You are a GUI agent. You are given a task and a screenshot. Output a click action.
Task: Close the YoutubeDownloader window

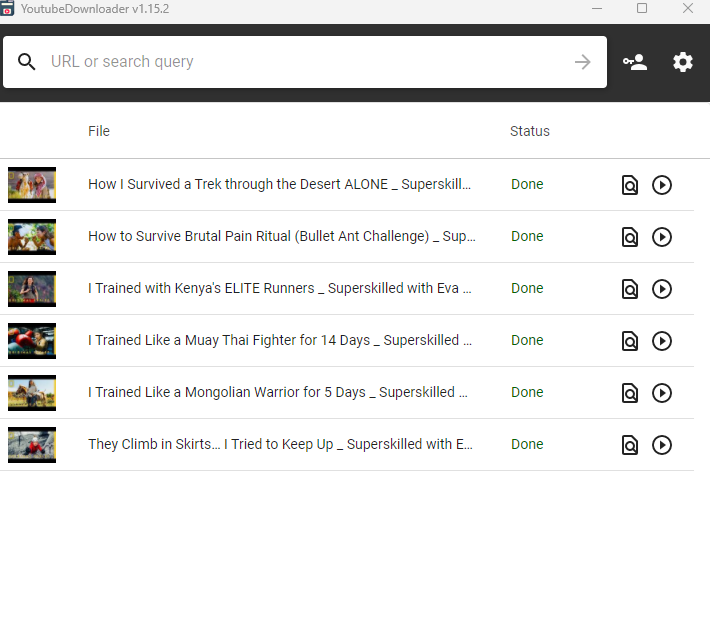(687, 8)
